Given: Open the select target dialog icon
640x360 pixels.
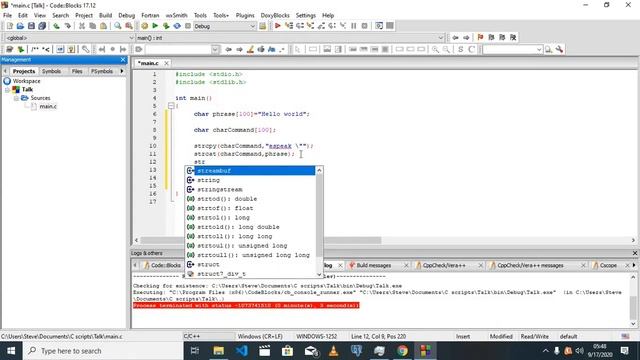Looking at the screenshot, I should [x=262, y=26].
